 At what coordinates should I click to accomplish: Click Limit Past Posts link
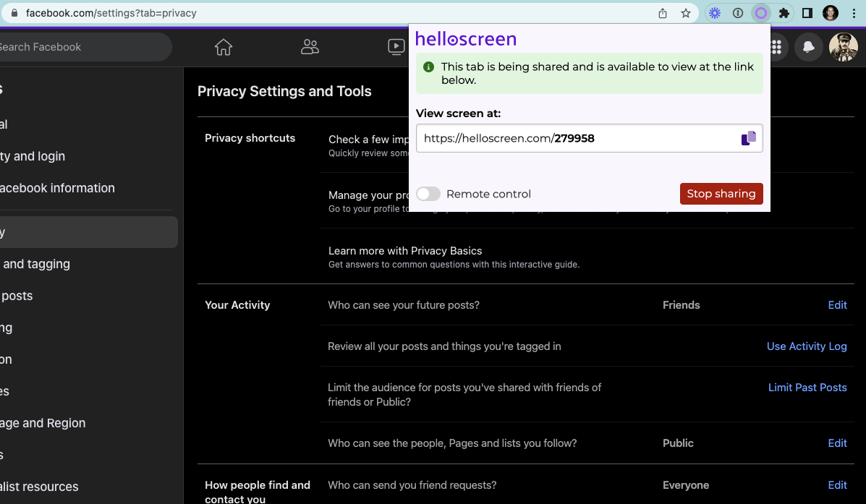click(807, 388)
